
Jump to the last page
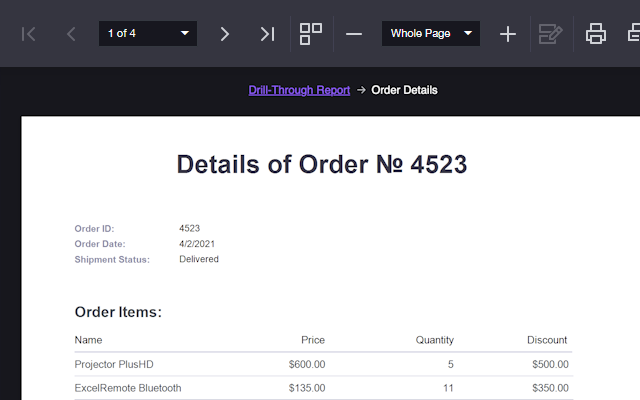click(x=267, y=34)
